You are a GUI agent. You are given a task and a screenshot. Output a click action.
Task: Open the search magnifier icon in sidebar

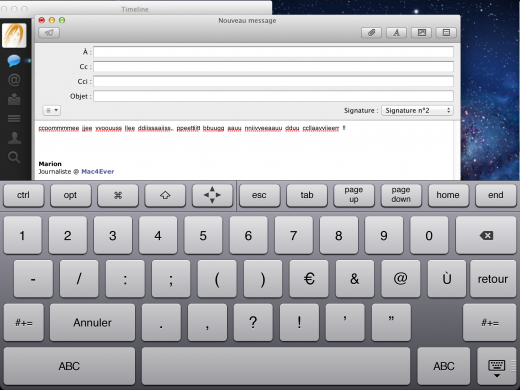pyautogui.click(x=14, y=157)
